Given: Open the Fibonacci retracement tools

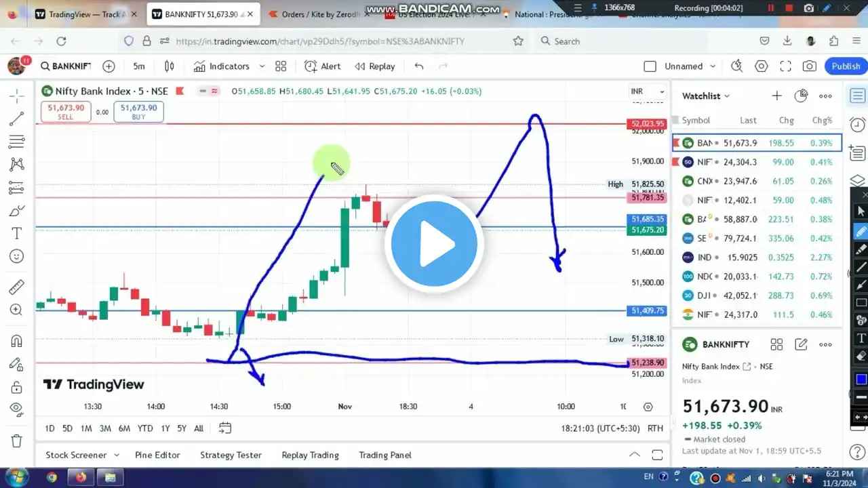Looking at the screenshot, I should click(17, 142).
